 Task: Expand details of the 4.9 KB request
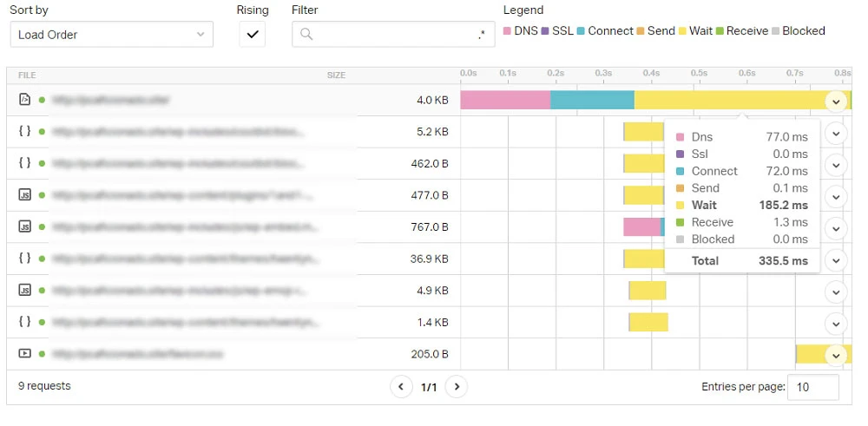836,291
